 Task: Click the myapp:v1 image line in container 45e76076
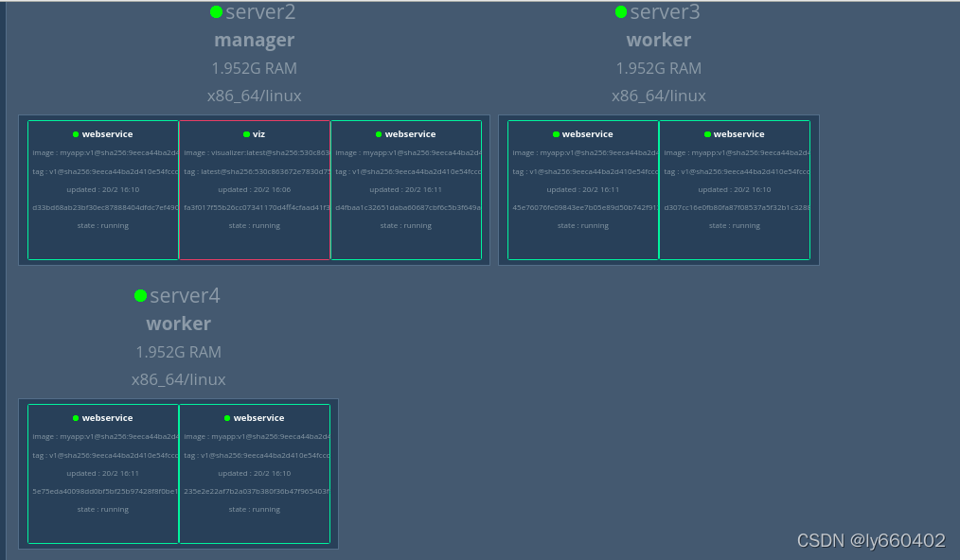[x=585, y=153]
